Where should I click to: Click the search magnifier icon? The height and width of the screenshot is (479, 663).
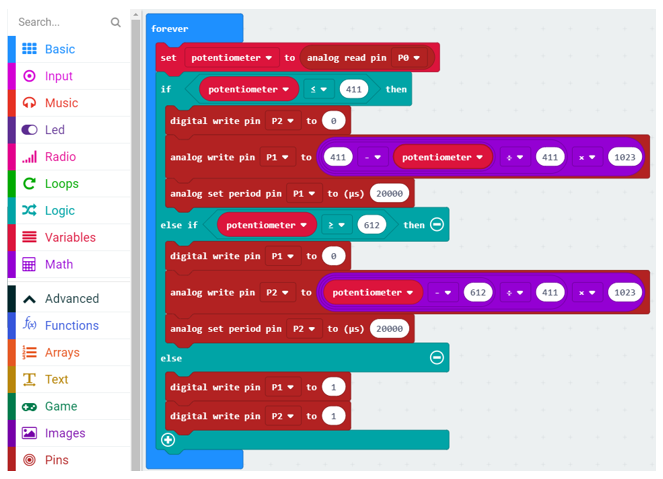(115, 22)
